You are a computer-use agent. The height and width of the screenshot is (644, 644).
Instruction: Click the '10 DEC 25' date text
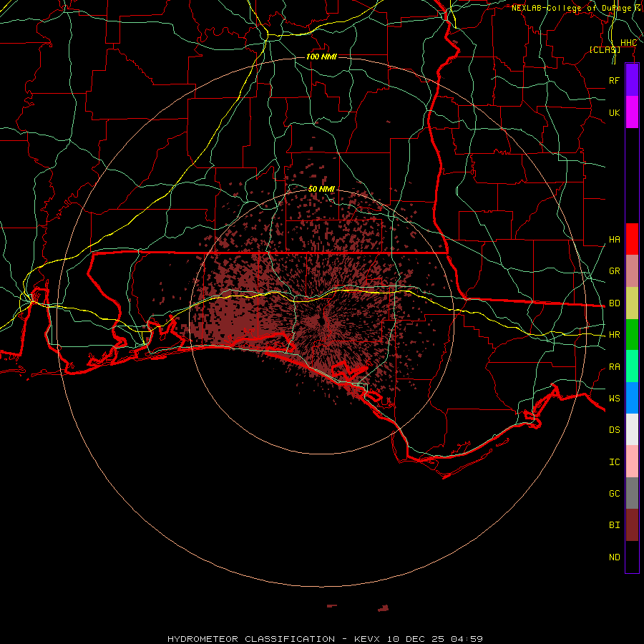[x=416, y=639]
